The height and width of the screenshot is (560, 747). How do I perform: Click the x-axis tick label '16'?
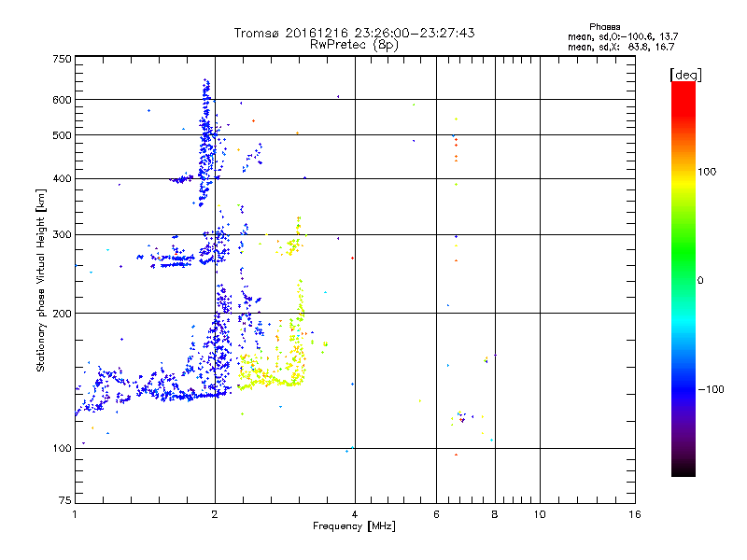(635, 514)
